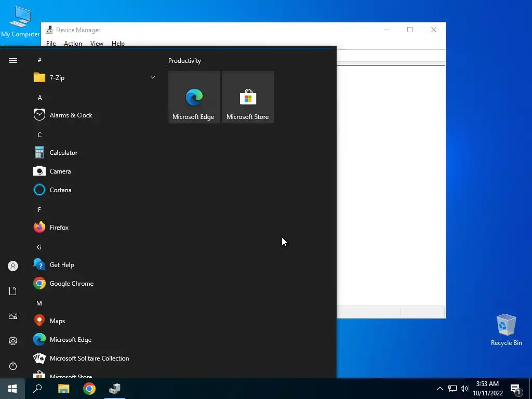Jump to letter index '#' header
532x399 pixels.
[x=39, y=60]
